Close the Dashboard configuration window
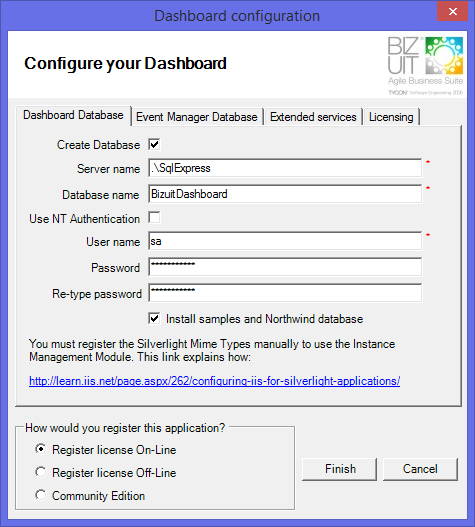The image size is (475, 527). [x=452, y=11]
